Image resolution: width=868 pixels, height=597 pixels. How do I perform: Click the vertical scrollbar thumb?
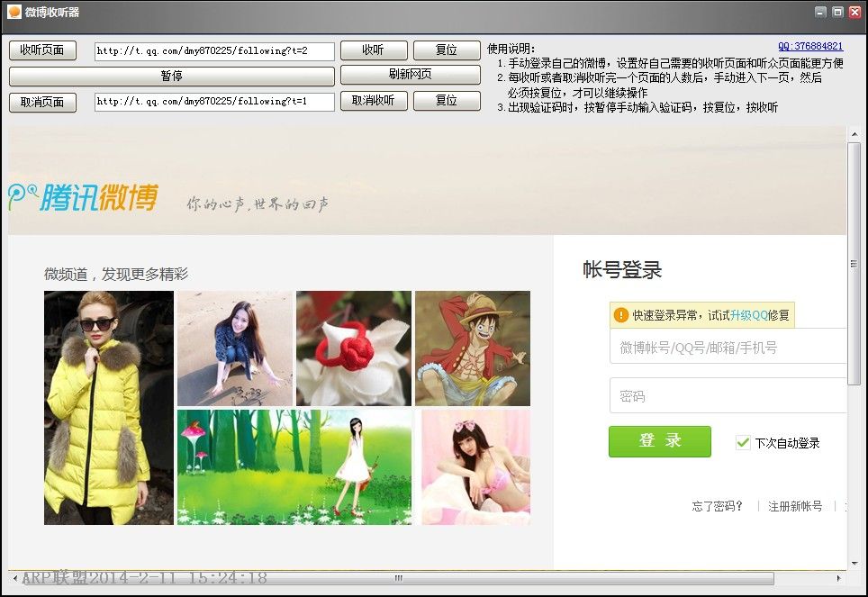[854, 264]
